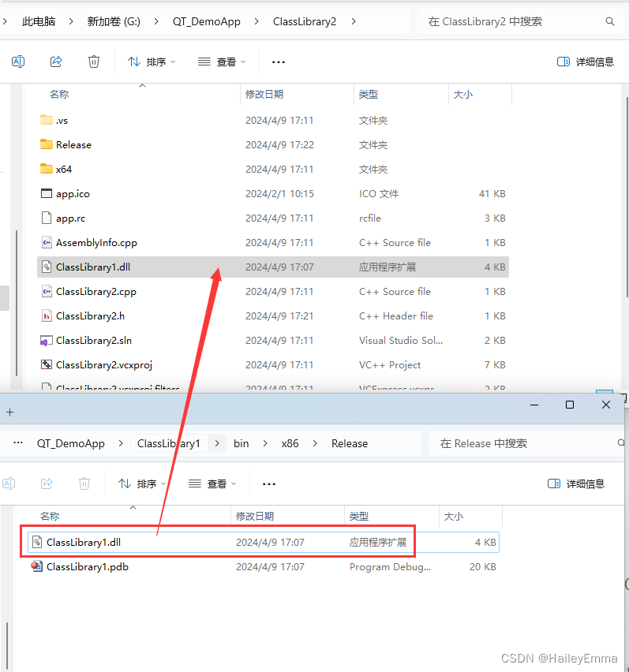Add new tab in Release window
Image resolution: width=629 pixels, height=672 pixels.
tap(9, 413)
